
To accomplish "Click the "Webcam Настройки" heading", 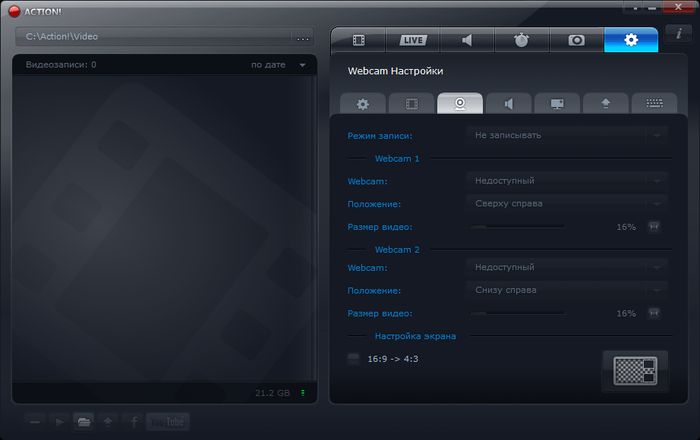I will click(396, 71).
